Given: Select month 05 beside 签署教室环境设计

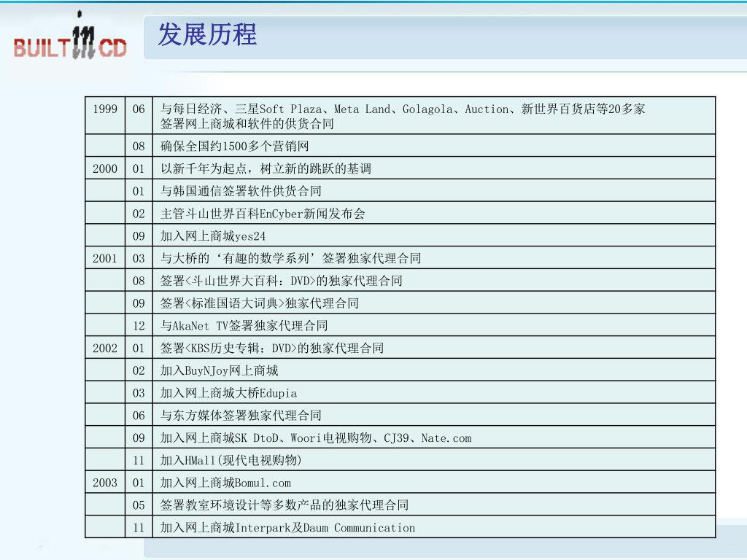Looking at the screenshot, I should point(139,505).
